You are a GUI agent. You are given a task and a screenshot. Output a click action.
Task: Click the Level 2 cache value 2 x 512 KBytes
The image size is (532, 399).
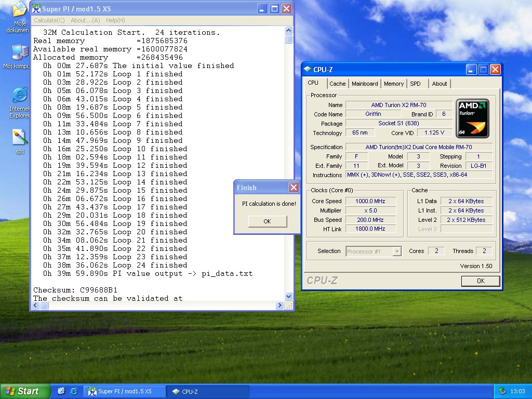click(x=466, y=220)
